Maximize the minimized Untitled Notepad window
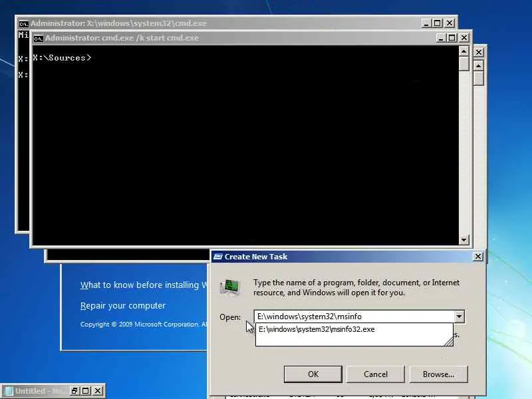532x399 pixels. [86, 391]
